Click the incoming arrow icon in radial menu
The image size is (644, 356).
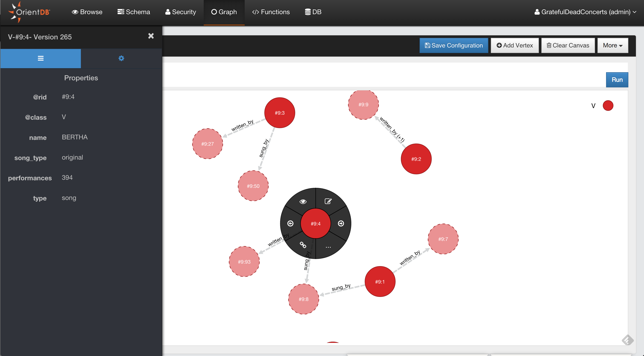point(290,223)
